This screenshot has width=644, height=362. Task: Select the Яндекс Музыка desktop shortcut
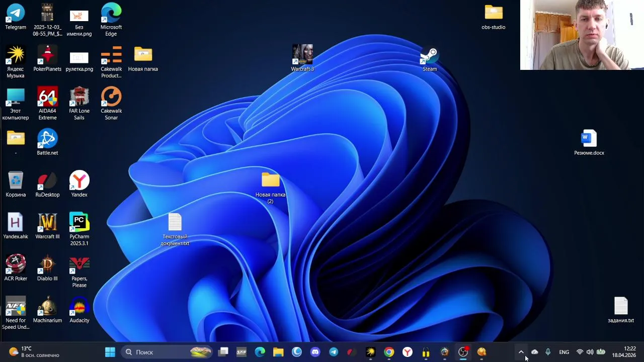click(16, 62)
